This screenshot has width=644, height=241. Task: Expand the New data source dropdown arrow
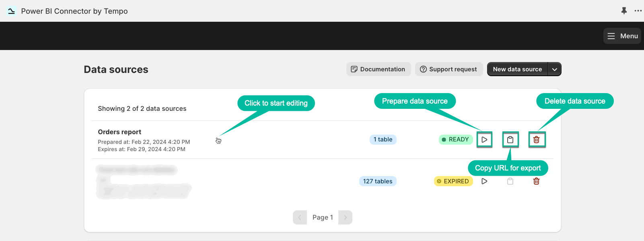pos(555,69)
